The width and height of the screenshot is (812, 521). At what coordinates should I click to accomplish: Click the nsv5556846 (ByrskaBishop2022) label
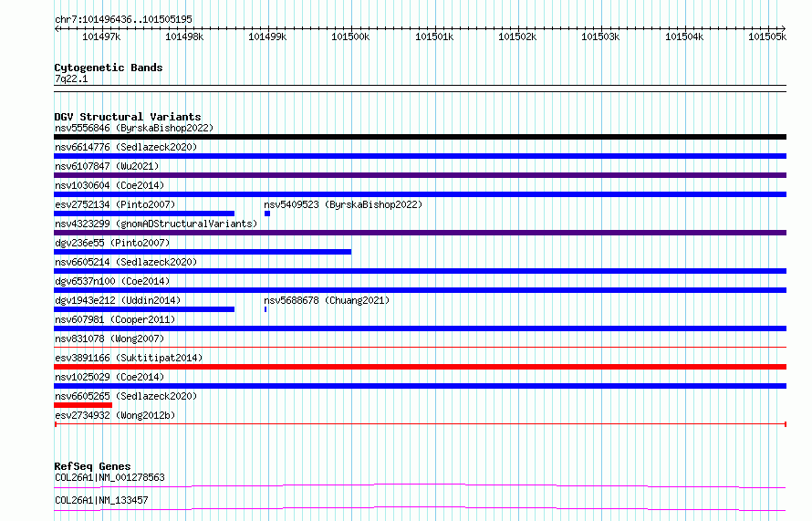(x=134, y=128)
